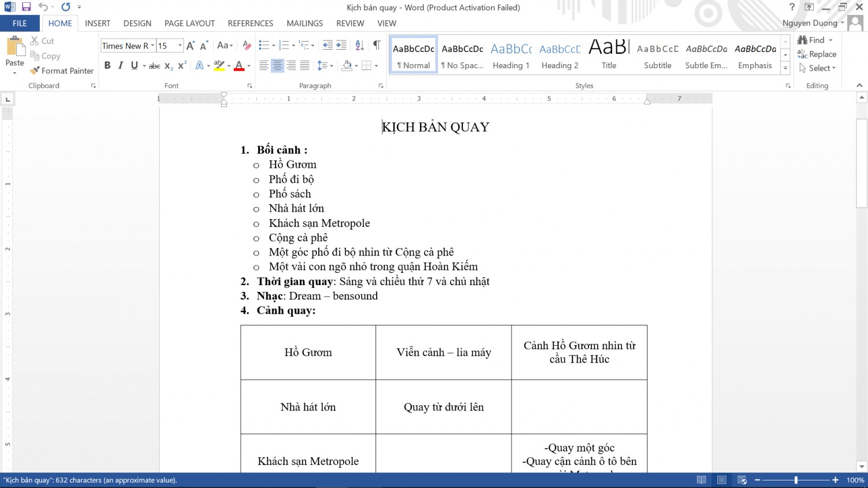Toggle show paragraph marks
This screenshot has height=488, width=868.
click(x=377, y=46)
